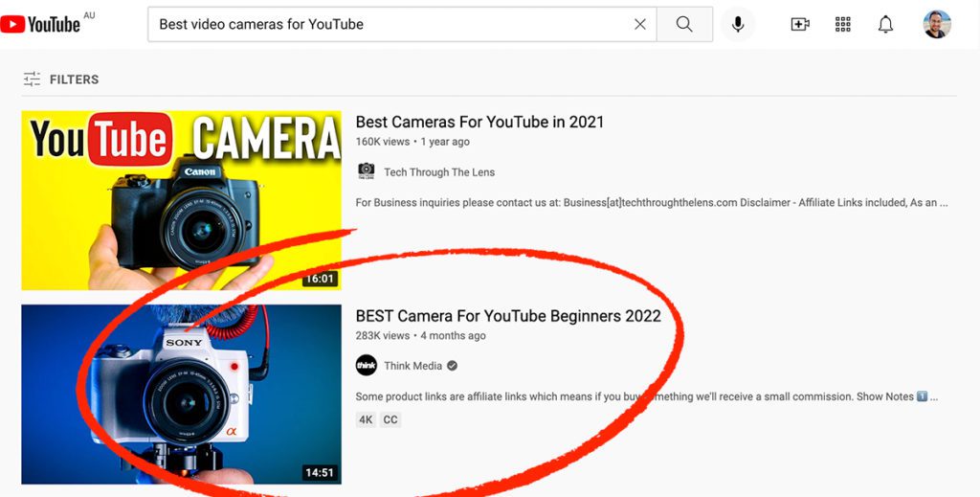The height and width of the screenshot is (497, 980).
Task: Click the affiliate links description text
Action: point(647,396)
